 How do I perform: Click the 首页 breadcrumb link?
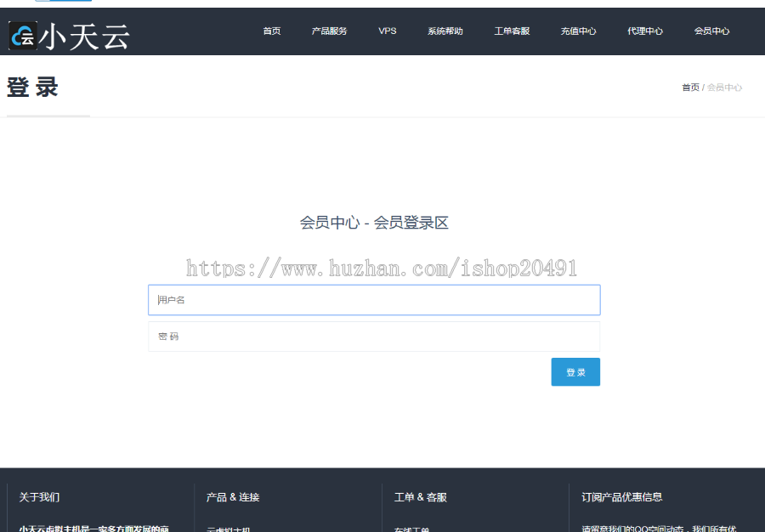point(690,88)
